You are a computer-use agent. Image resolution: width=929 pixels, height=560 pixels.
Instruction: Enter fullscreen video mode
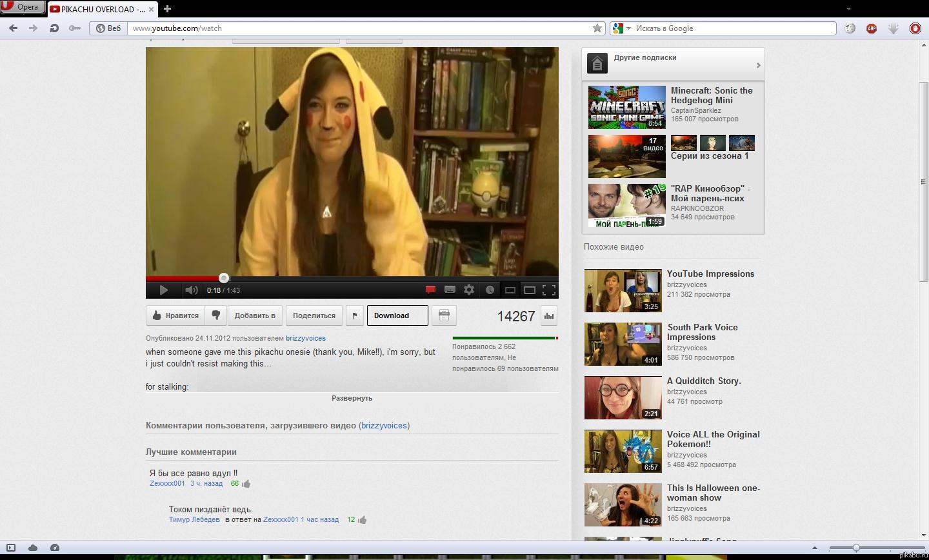point(550,290)
